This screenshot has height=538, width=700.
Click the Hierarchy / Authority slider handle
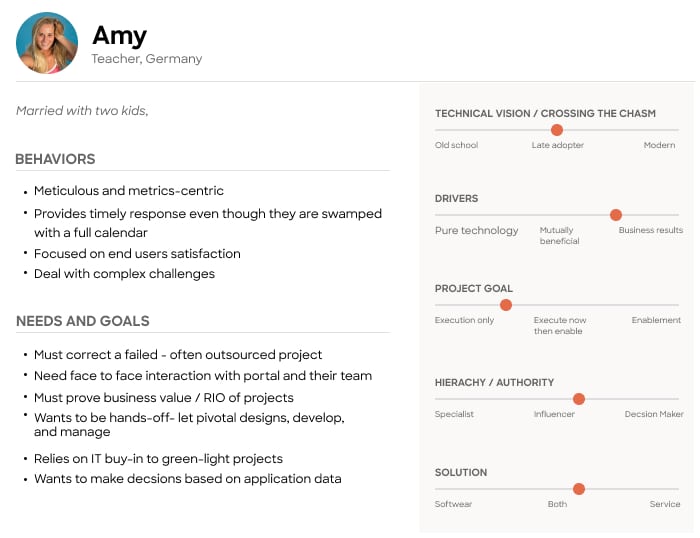[x=579, y=399]
